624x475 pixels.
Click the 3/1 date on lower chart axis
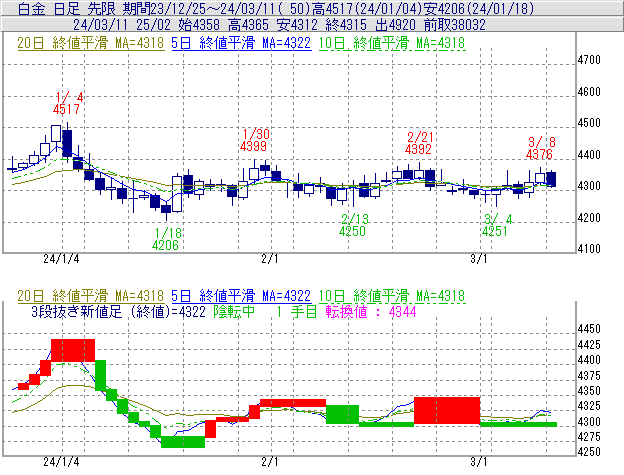479,463
